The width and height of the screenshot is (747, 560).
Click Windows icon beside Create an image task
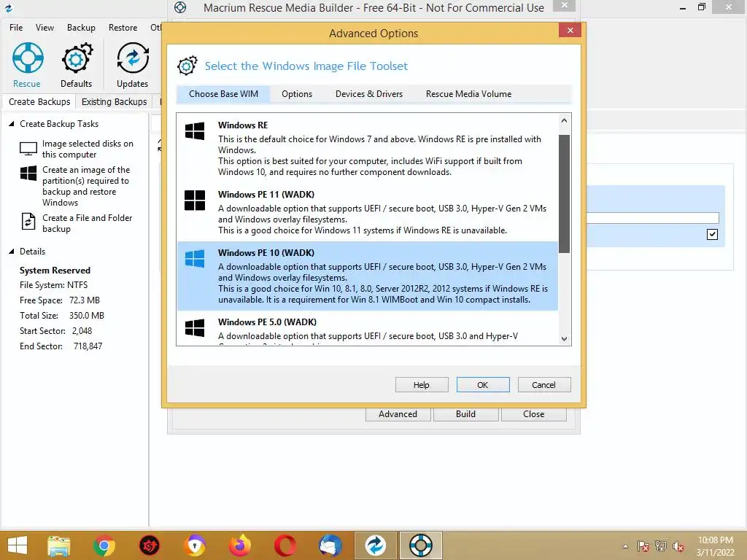click(x=28, y=173)
